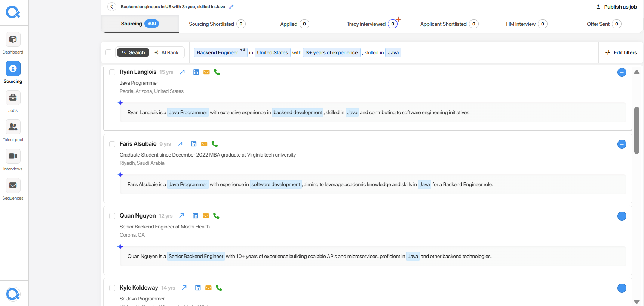This screenshot has width=644, height=306.
Task: Open the United States location filter
Action: pos(273,52)
